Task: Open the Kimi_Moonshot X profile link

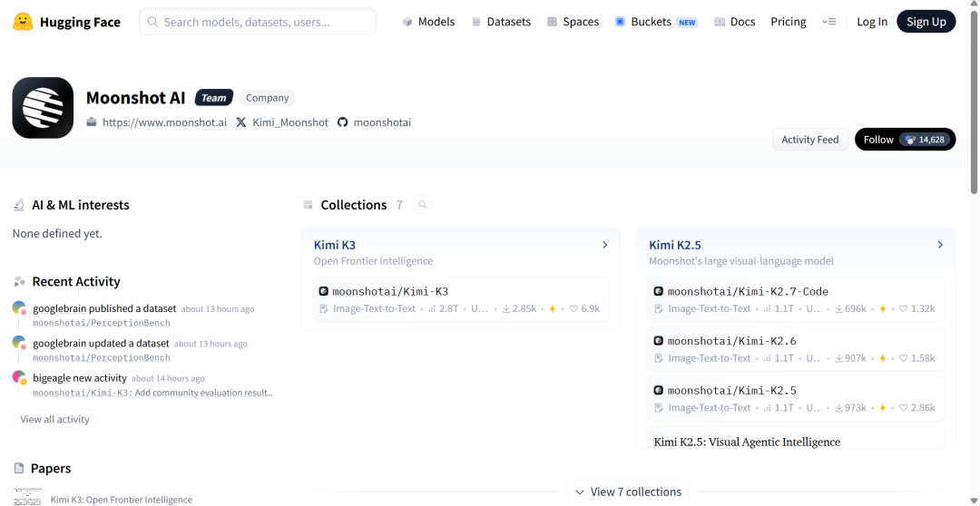Action: click(x=290, y=122)
